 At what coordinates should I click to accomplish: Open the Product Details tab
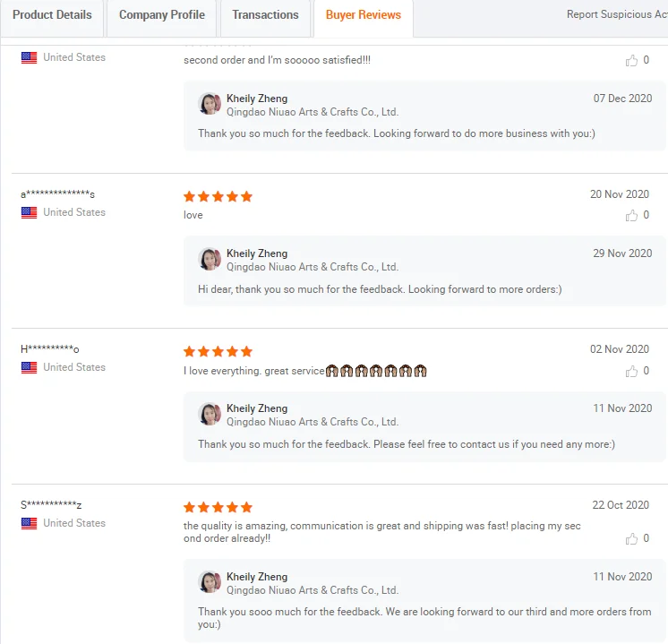coord(52,15)
